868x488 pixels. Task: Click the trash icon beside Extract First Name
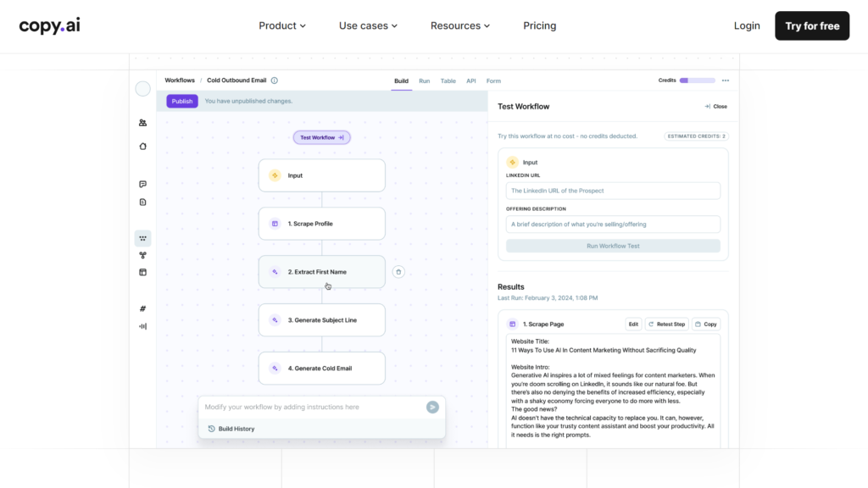tap(398, 272)
